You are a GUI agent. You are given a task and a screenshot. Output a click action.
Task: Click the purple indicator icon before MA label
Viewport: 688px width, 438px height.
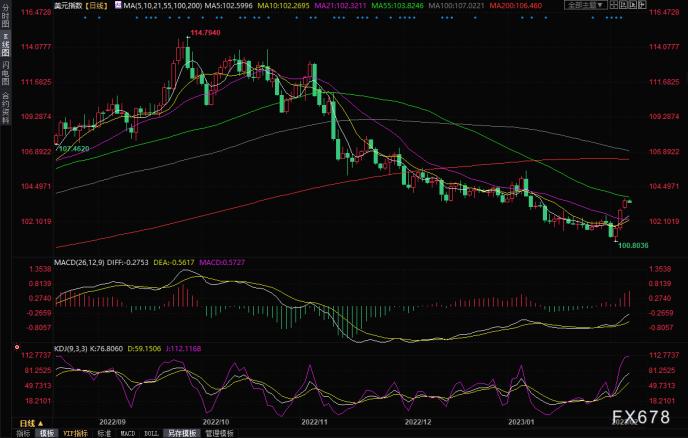pyautogui.click(x=118, y=5)
